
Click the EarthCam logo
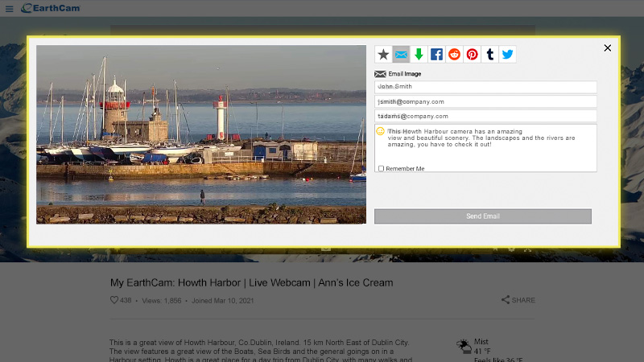pos(51,8)
